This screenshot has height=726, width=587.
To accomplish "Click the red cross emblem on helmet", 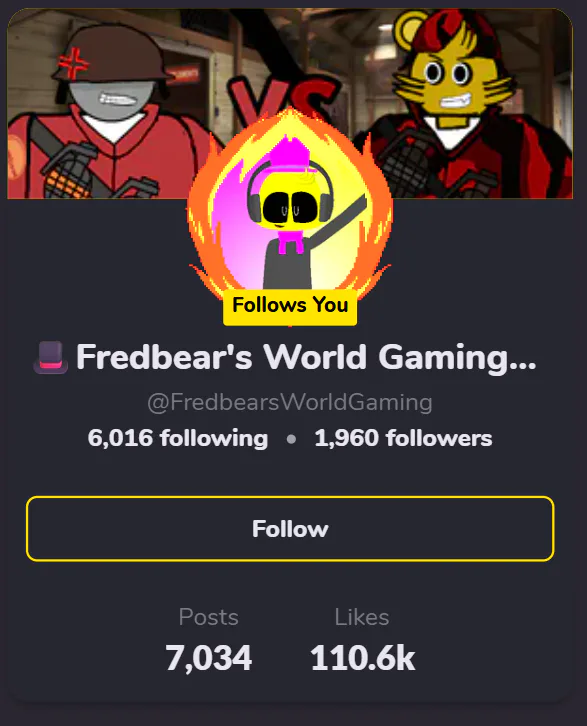I will [x=72, y=63].
